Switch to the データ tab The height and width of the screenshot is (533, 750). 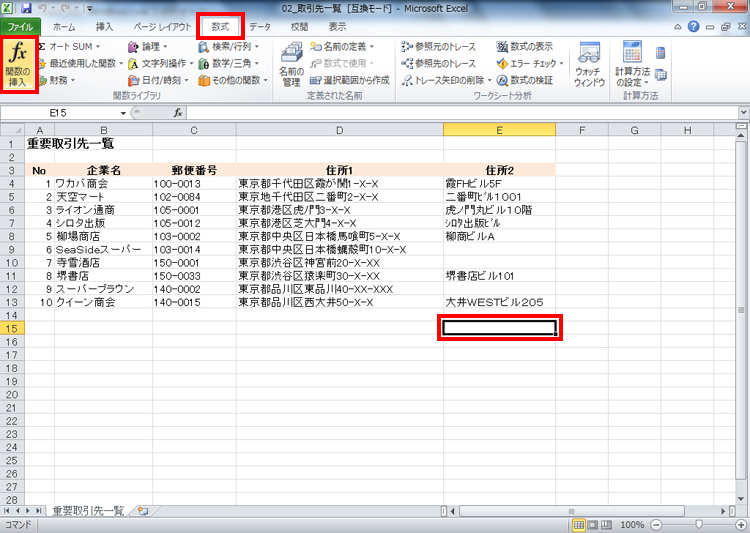point(260,27)
